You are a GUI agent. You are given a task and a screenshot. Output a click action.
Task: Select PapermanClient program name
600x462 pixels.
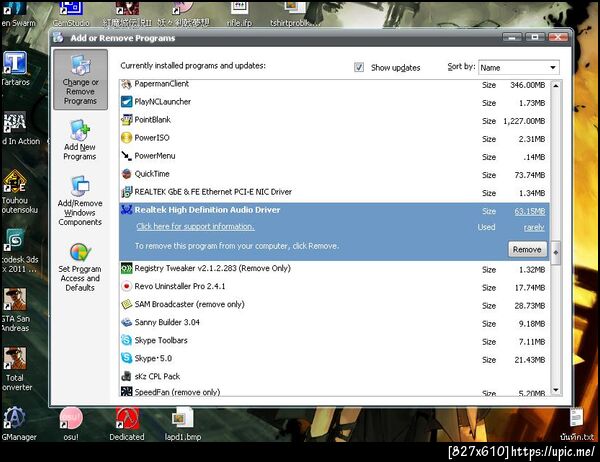(x=162, y=84)
